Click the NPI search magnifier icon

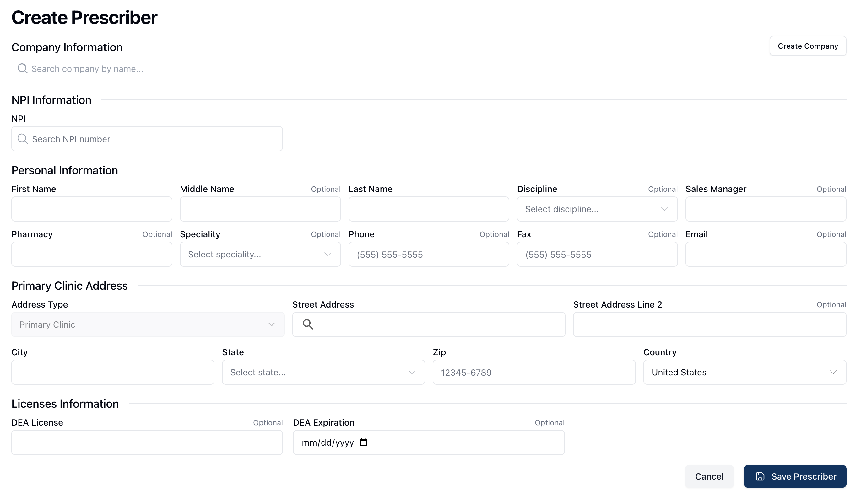click(x=23, y=139)
